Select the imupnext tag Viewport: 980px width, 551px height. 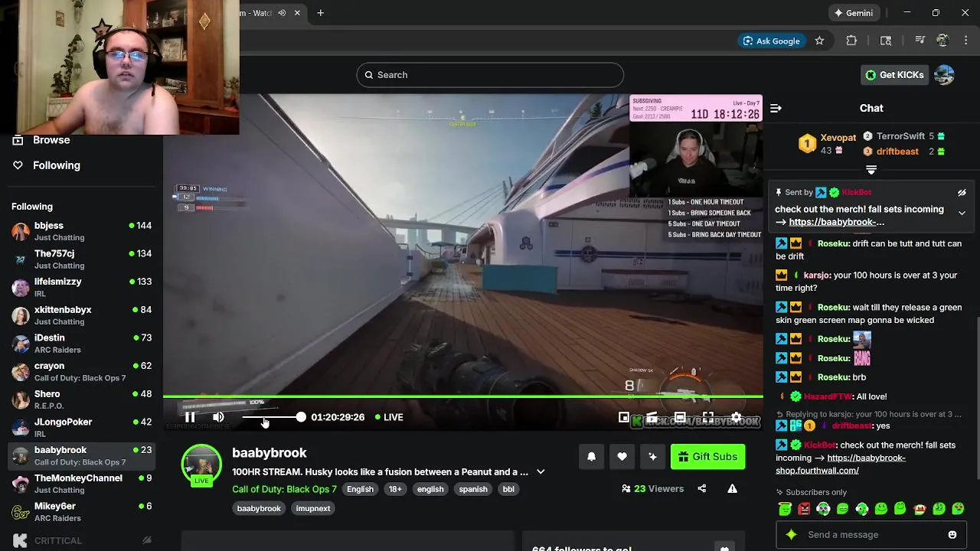[313, 508]
